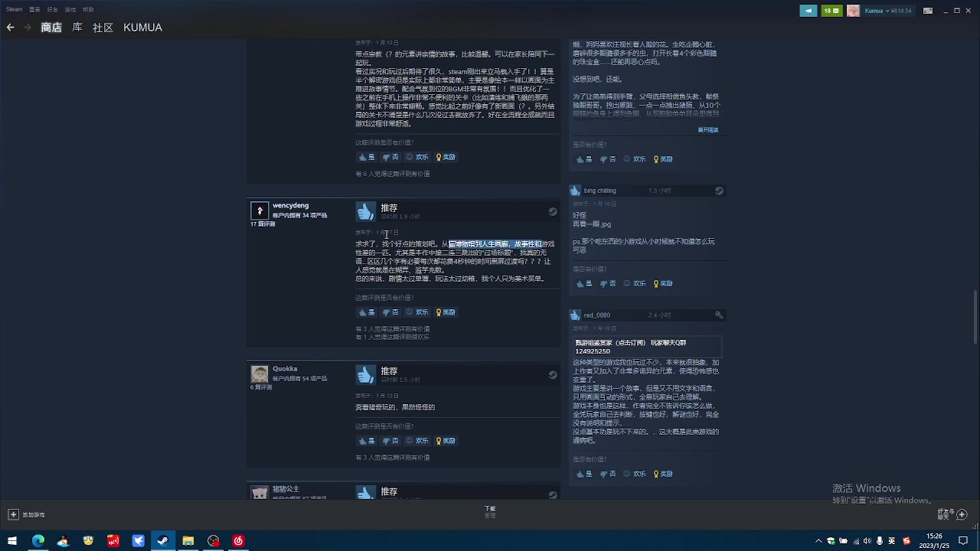Vote 是 on red_0080's review
The width and height of the screenshot is (980, 551).
tap(584, 474)
